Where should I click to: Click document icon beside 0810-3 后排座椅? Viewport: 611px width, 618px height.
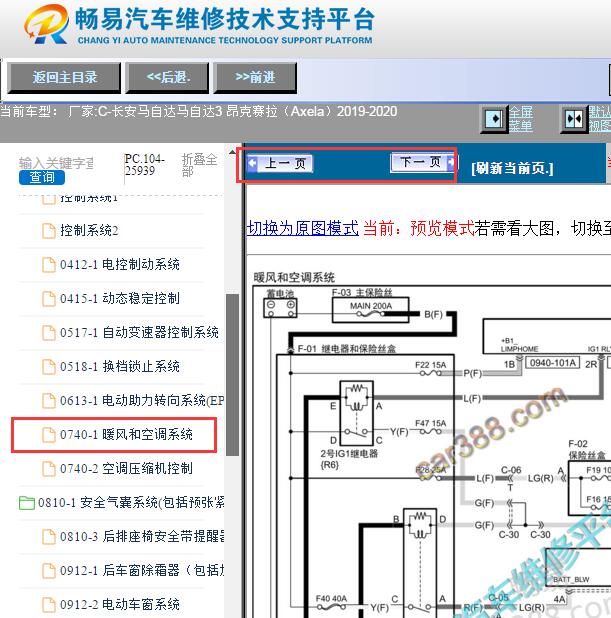point(49,537)
